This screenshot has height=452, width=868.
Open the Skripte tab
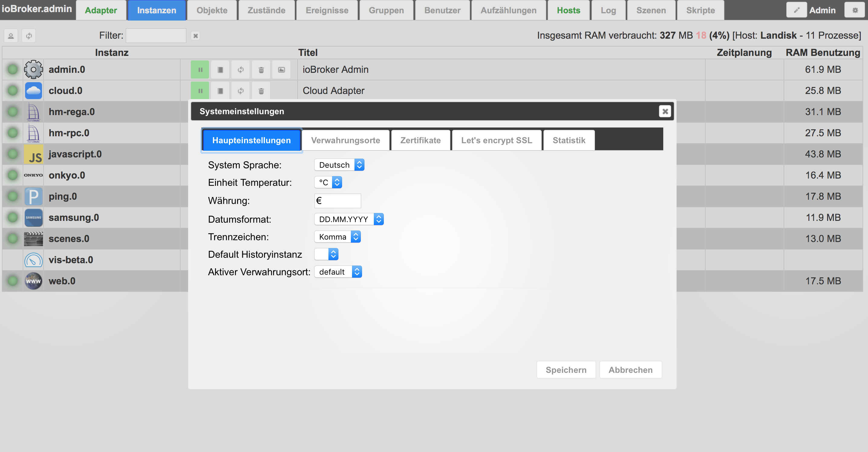click(x=700, y=10)
